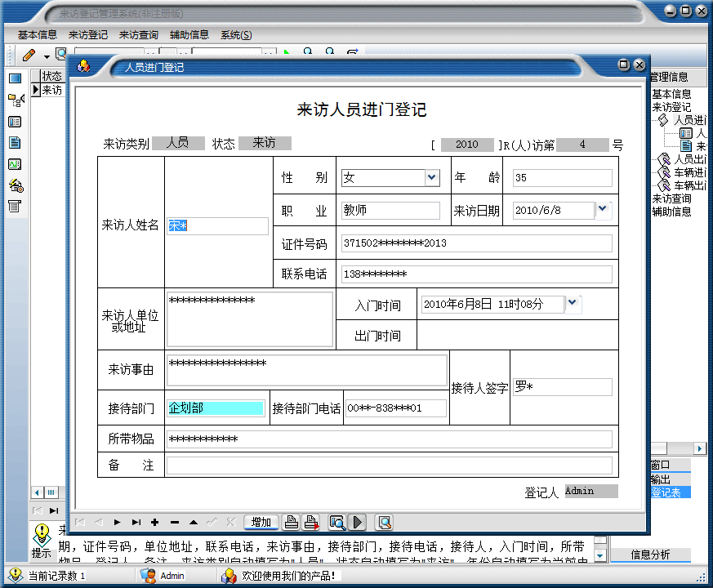Open the 性别 dropdown arrow

(432, 177)
